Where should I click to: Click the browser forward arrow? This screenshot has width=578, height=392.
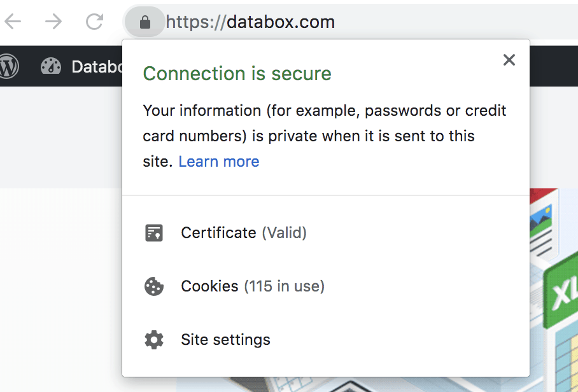(54, 22)
